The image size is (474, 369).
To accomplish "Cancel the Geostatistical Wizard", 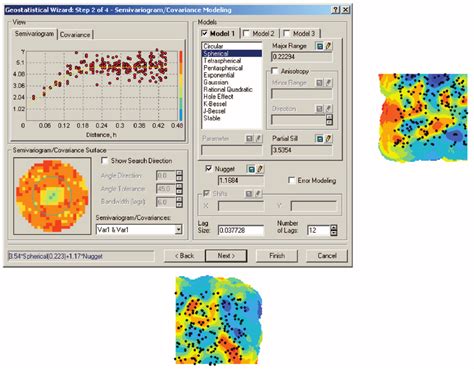I will point(327,256).
